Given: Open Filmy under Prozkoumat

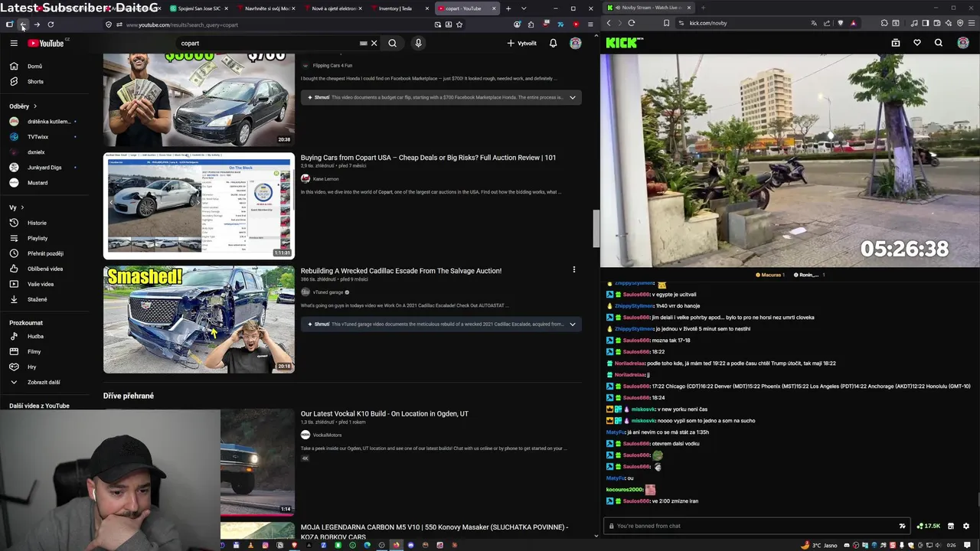Looking at the screenshot, I should tap(44, 351).
